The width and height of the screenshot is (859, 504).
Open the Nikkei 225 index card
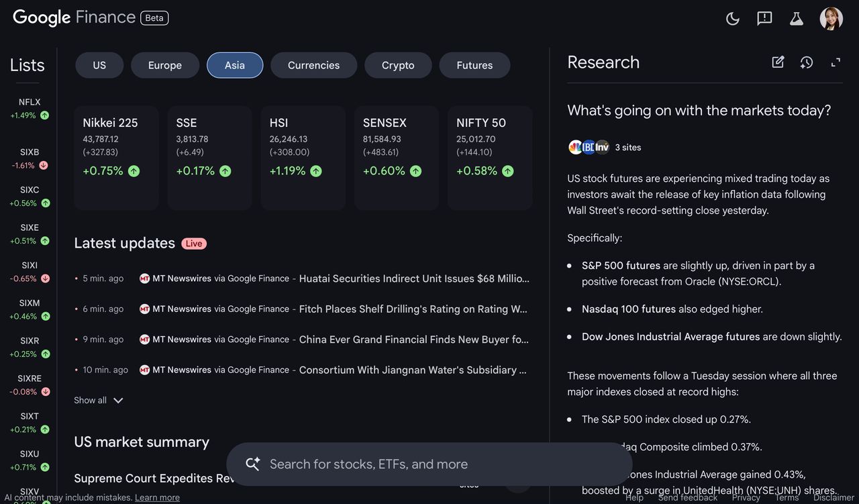[x=116, y=158]
